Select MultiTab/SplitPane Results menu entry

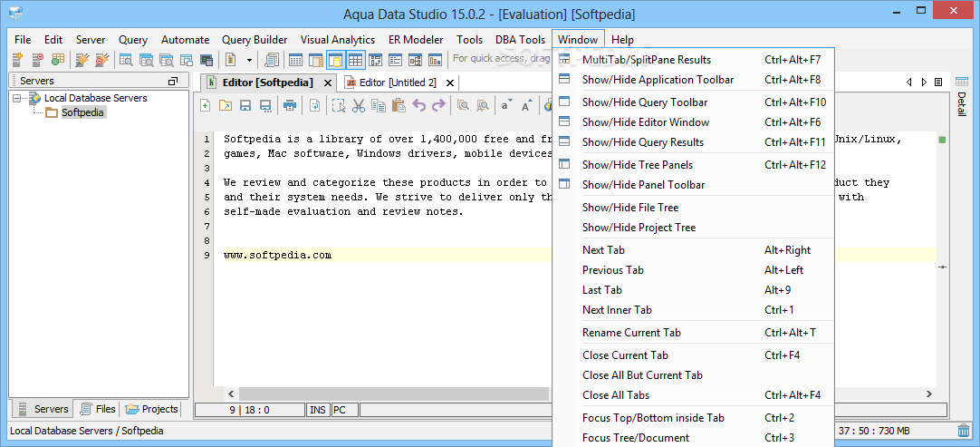point(693,60)
